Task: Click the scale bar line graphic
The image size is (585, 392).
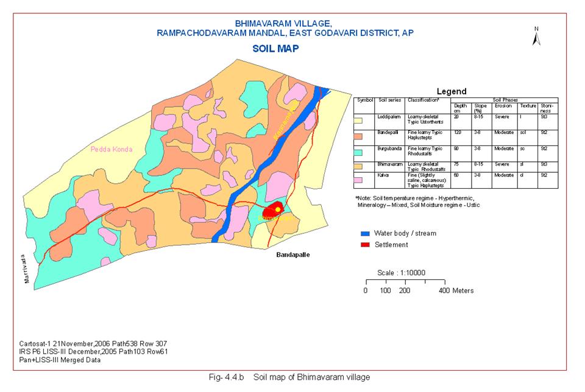Action: point(406,282)
